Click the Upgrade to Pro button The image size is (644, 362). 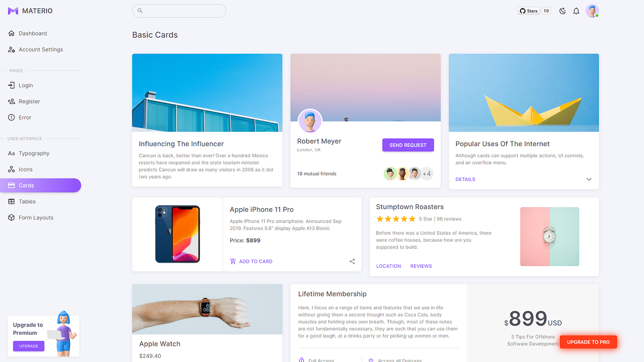pyautogui.click(x=588, y=342)
